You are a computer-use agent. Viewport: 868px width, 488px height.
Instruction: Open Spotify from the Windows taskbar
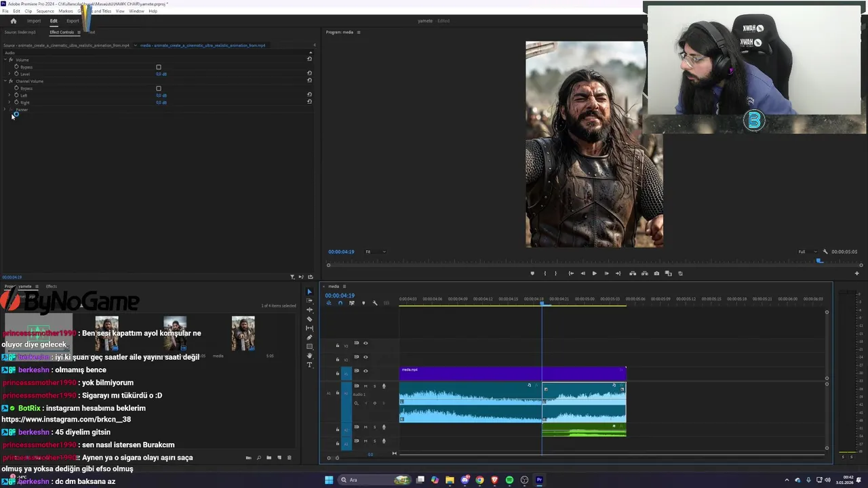pyautogui.click(x=509, y=481)
